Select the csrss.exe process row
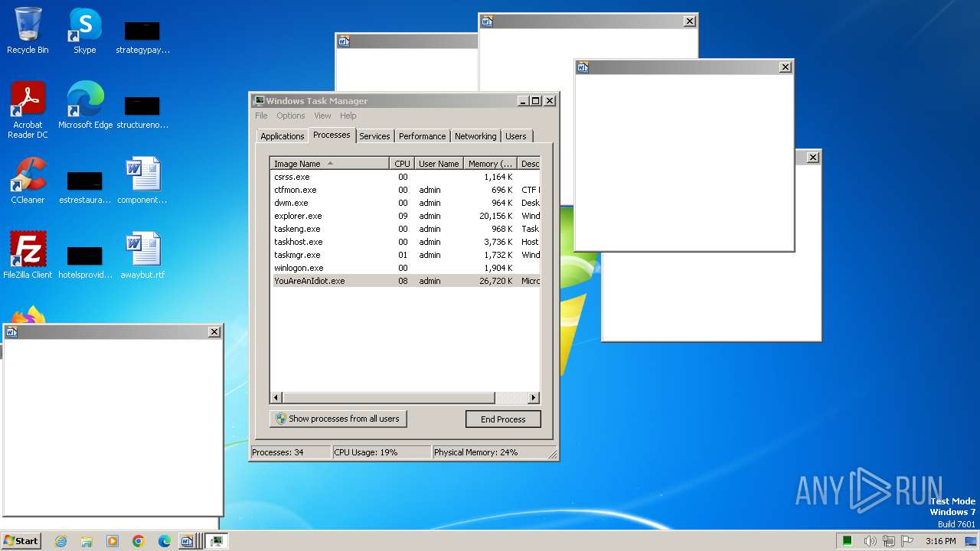 click(x=405, y=177)
